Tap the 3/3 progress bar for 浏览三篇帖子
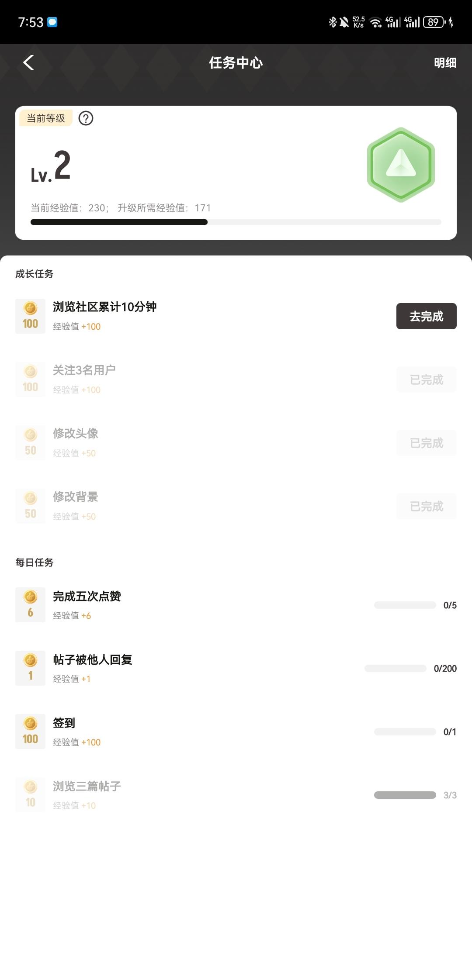Screen dimensions: 472x980 (405, 795)
